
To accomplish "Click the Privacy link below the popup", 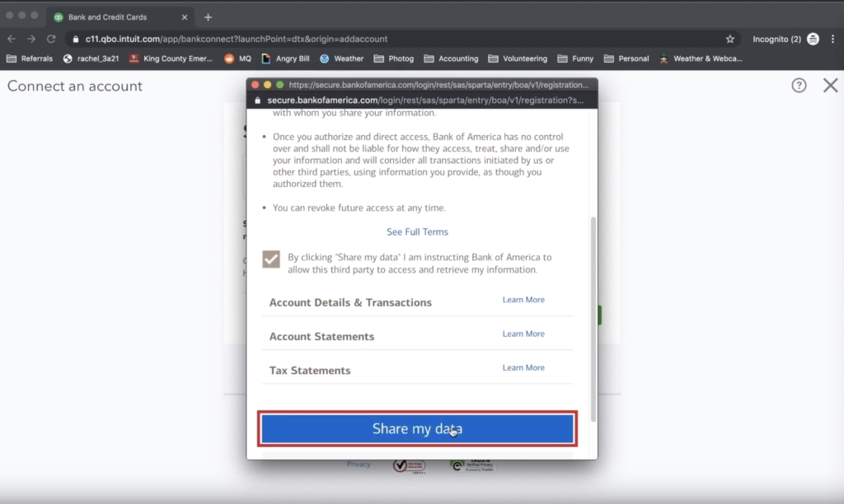I will coord(359,464).
